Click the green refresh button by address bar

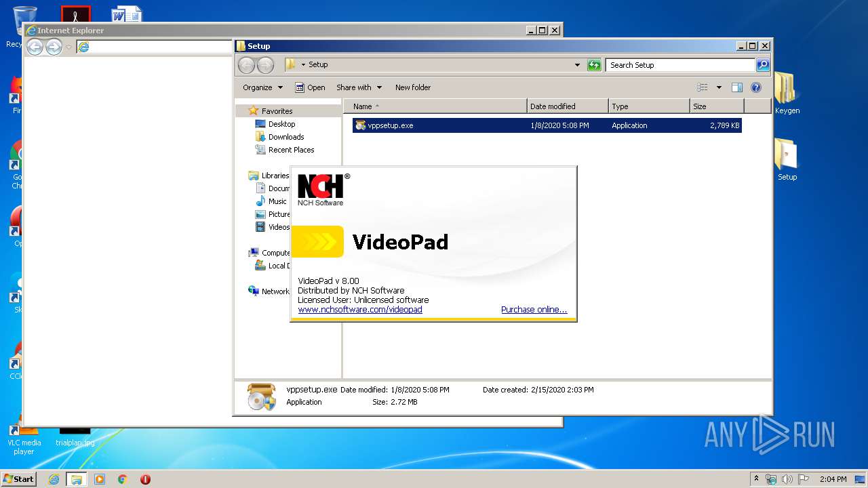click(594, 65)
